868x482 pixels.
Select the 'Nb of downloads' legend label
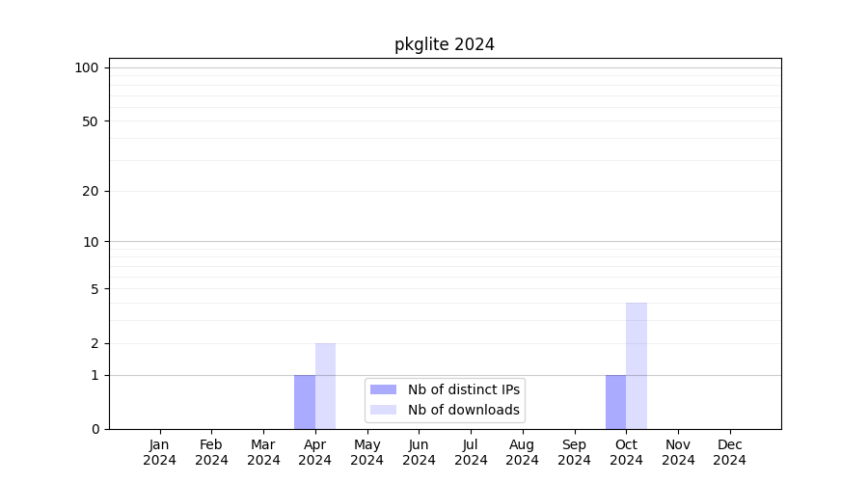coord(463,410)
